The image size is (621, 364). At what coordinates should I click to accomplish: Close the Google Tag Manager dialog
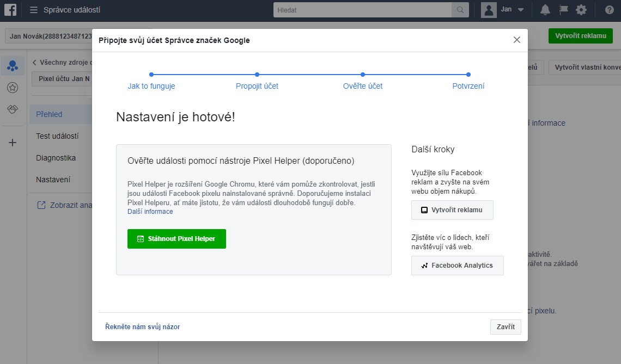click(516, 40)
